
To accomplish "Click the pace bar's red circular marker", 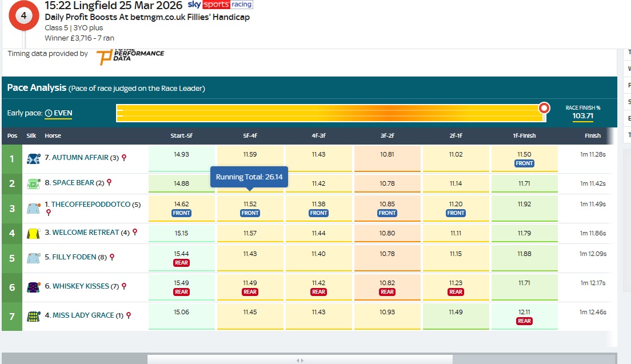I will 544,107.
